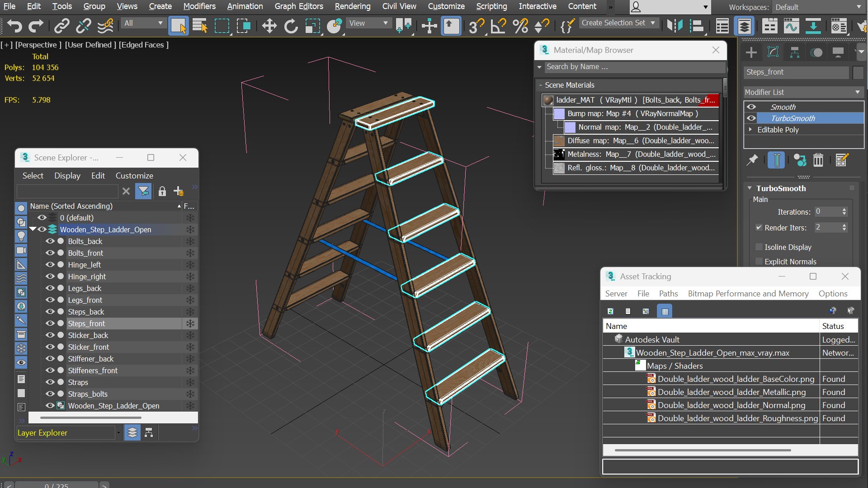
Task: Open the Display menu in Scene Explorer
Action: coord(67,175)
